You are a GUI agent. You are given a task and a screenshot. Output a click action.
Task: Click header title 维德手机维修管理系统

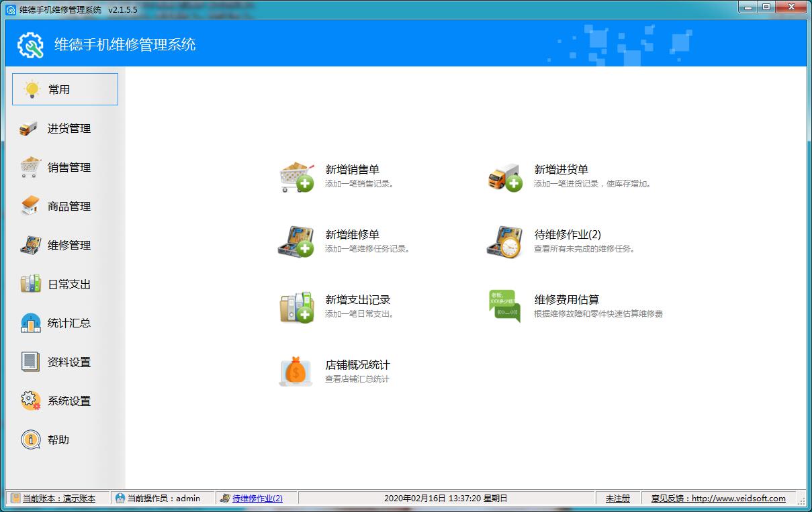click(x=125, y=45)
